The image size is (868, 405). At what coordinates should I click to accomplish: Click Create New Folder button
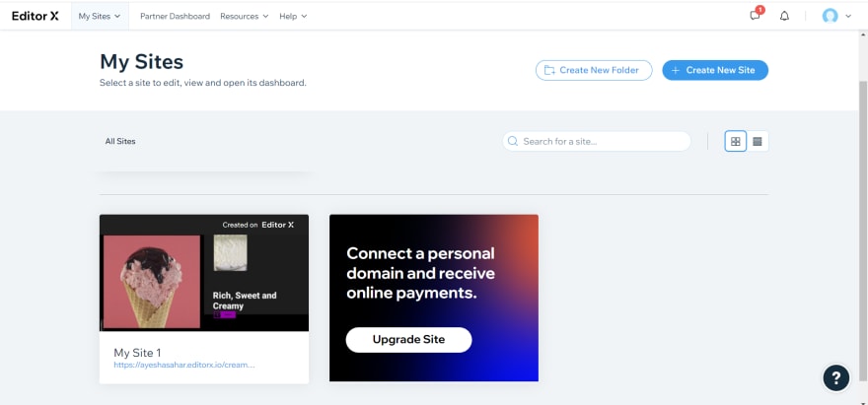[x=594, y=70]
